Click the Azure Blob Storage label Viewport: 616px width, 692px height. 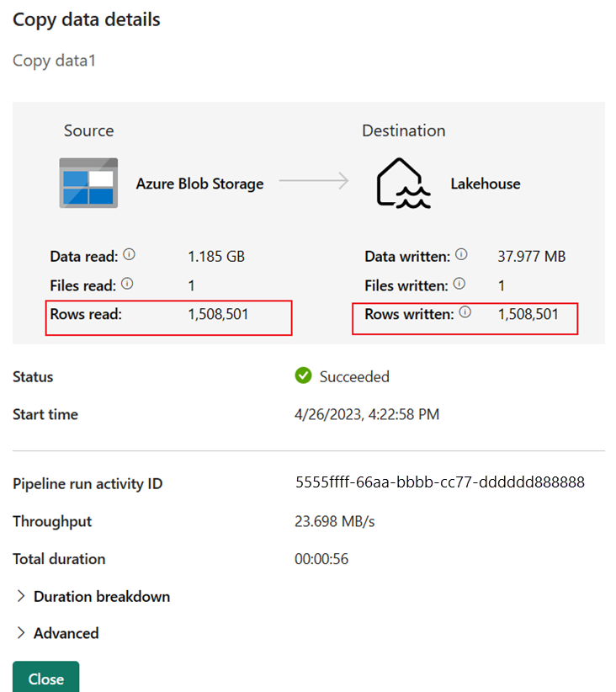coord(199,184)
